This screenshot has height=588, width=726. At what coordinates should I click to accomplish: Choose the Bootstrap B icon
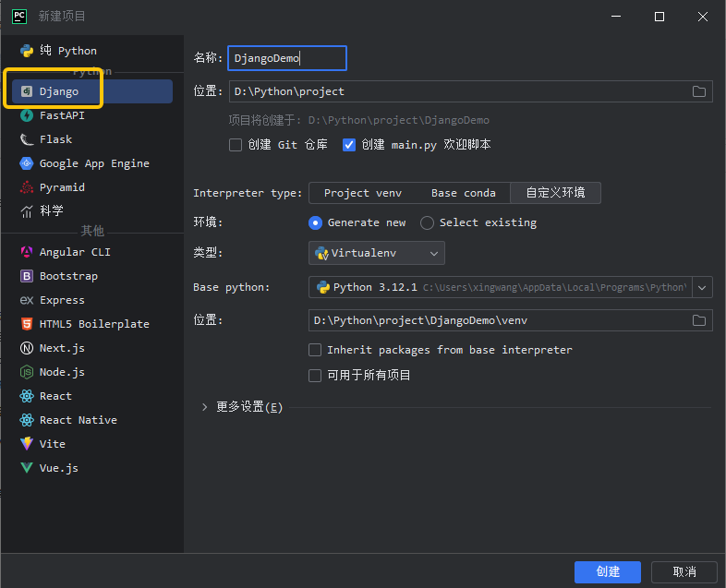tap(27, 276)
